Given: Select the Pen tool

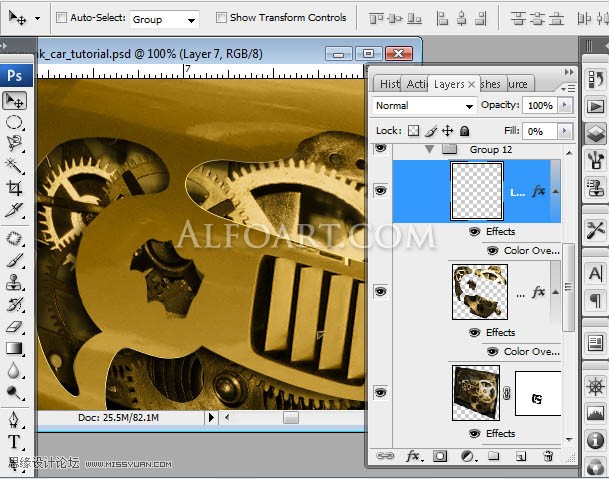Looking at the screenshot, I should 15,420.
